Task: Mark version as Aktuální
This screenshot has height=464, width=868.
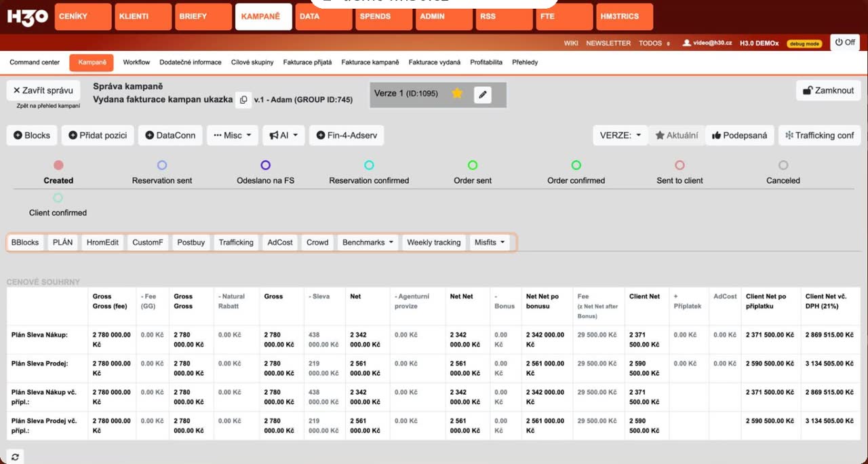Action: [676, 135]
